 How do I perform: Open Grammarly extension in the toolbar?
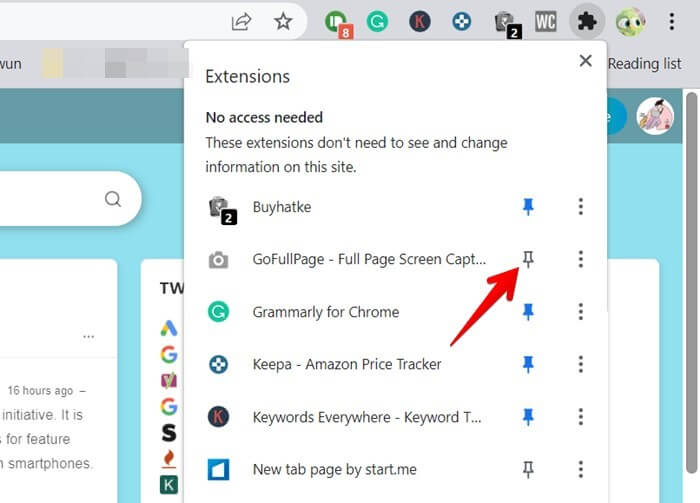click(x=377, y=21)
